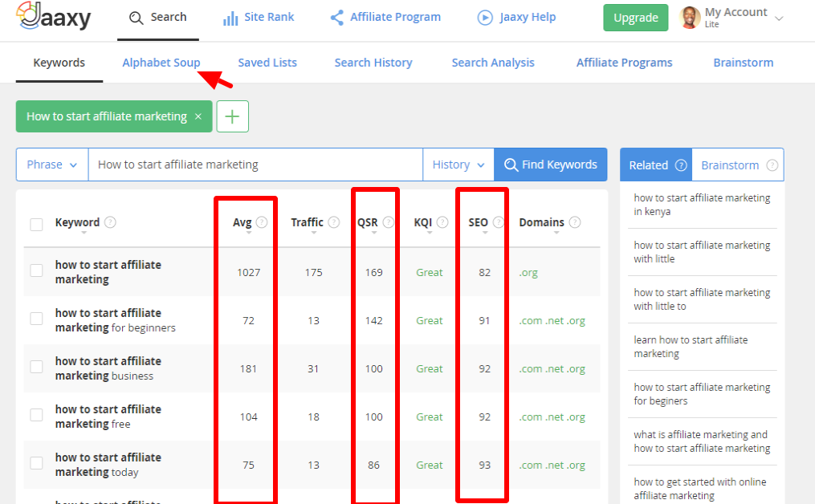
Task: Toggle the select-all checkbox in table header
Action: click(x=36, y=225)
